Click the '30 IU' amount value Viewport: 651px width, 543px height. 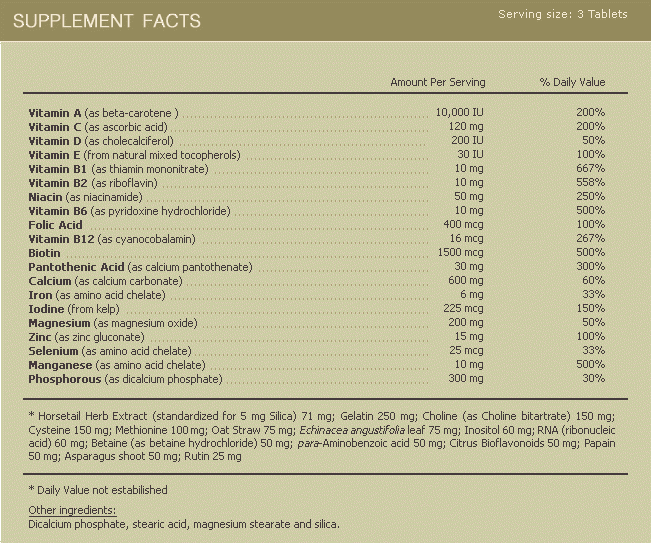470,154
